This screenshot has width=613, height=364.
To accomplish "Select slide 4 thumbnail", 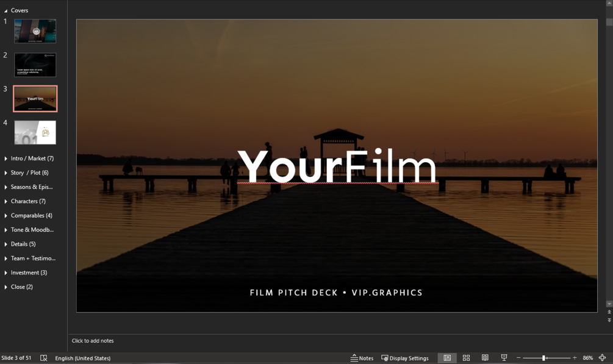I will point(35,132).
